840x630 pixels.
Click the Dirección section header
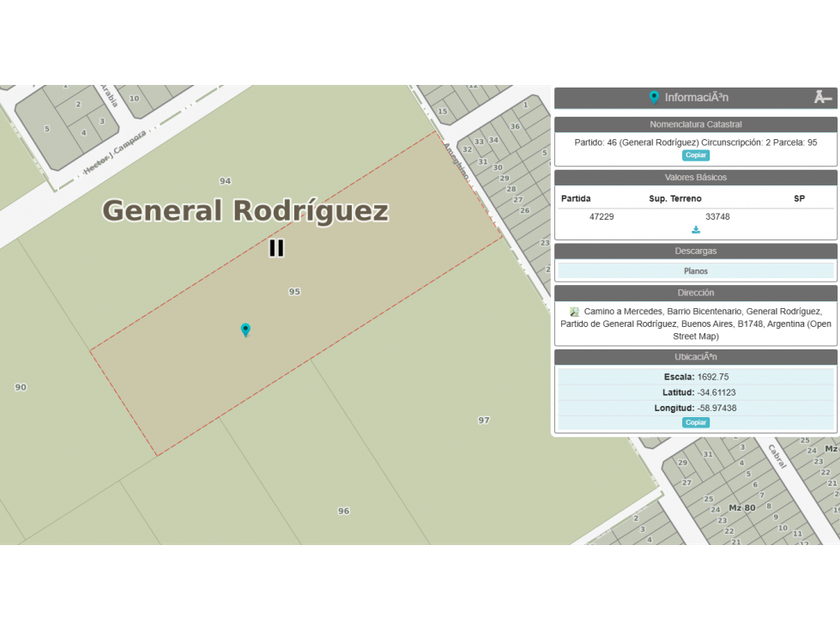(x=695, y=292)
